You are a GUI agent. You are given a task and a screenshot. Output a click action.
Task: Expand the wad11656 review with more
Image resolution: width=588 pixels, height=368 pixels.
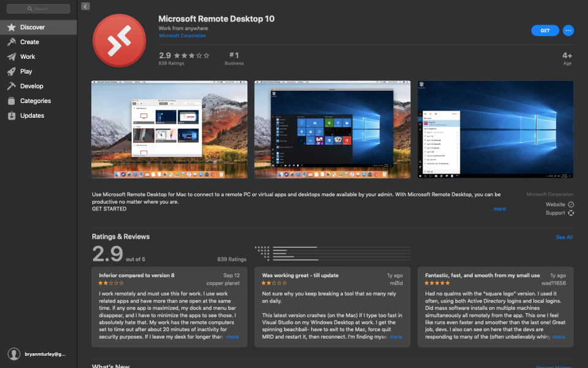pyautogui.click(x=559, y=337)
